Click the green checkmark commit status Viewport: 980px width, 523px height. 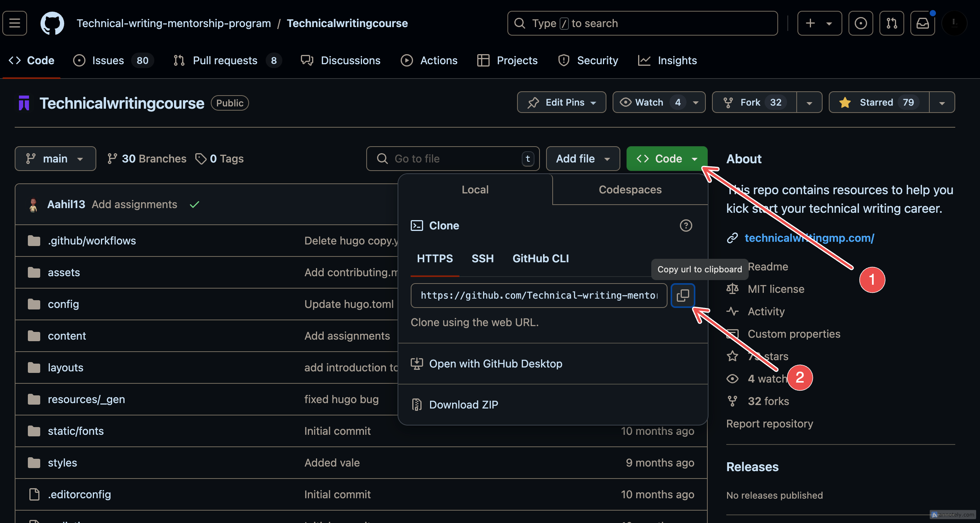[195, 204]
